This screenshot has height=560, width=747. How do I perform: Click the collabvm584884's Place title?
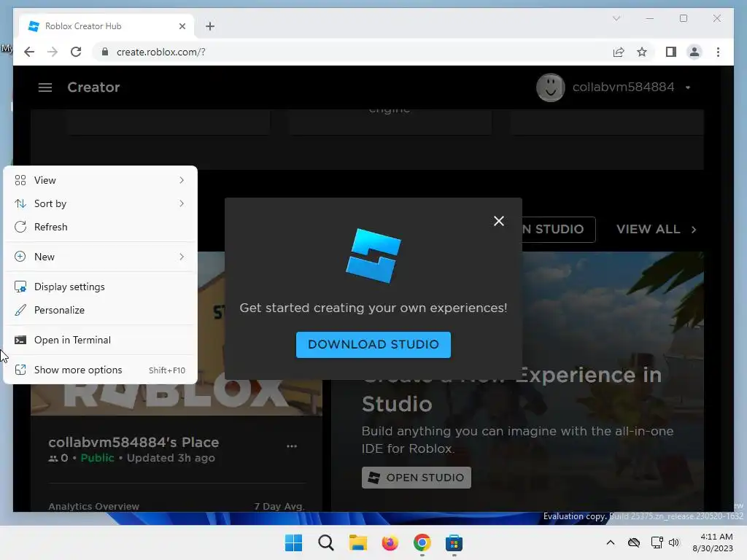133,443
